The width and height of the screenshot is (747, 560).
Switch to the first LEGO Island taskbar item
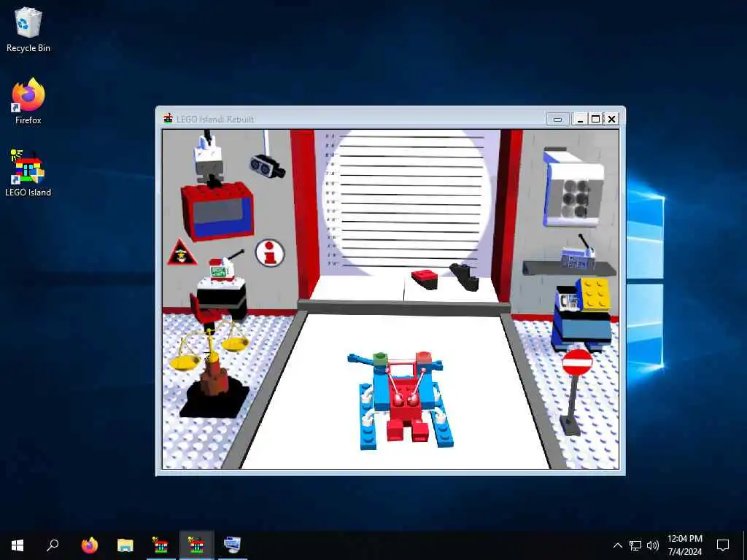[x=160, y=545]
